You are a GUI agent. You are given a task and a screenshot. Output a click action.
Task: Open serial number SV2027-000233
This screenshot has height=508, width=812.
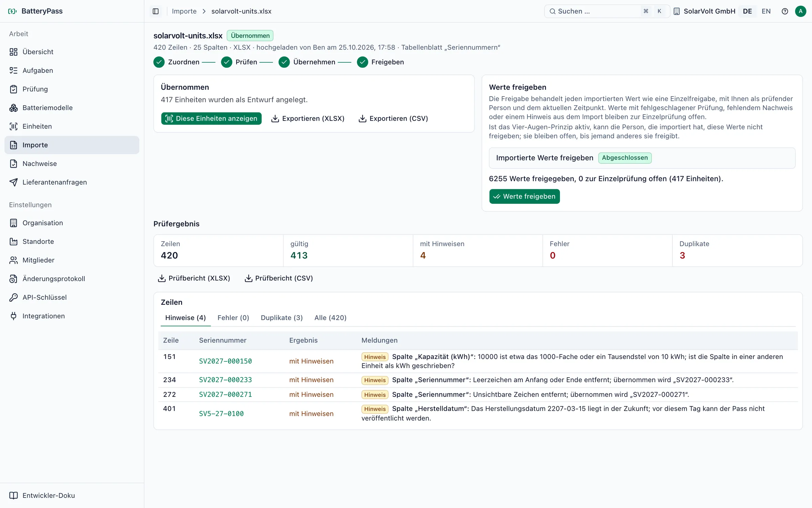coord(225,380)
